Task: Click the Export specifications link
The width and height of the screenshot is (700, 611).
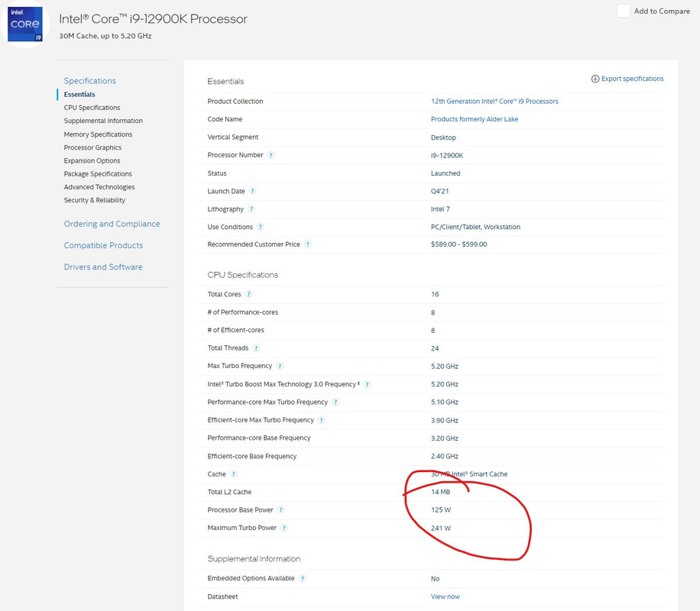Action: point(632,79)
